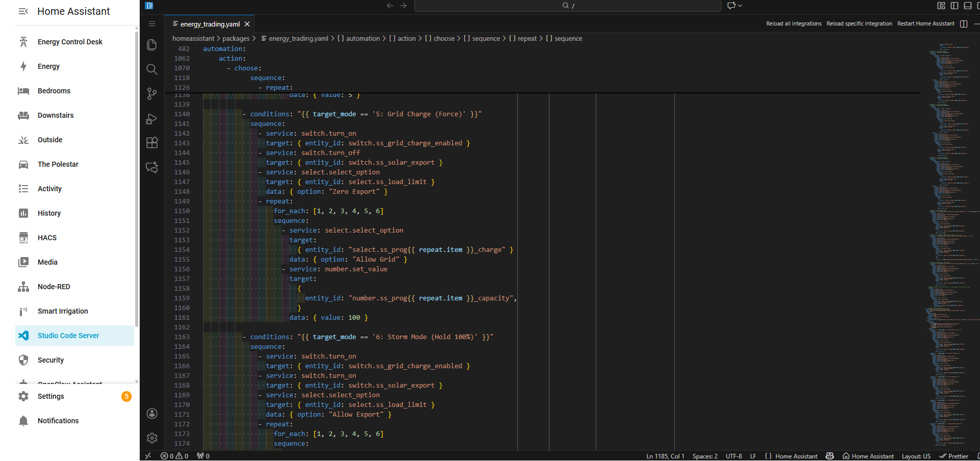Open Node-RED in the sidebar

[x=75, y=287]
